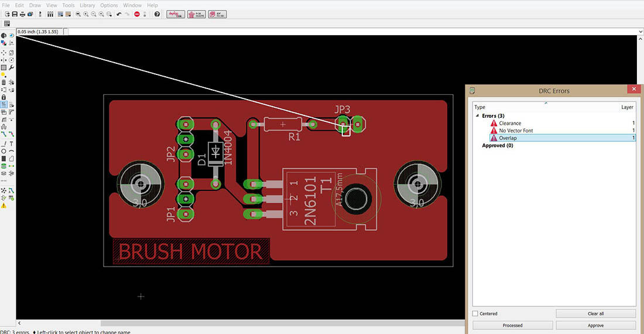Zoom in using the magnifier plus icon
This screenshot has height=334, width=644.
[x=86, y=14]
